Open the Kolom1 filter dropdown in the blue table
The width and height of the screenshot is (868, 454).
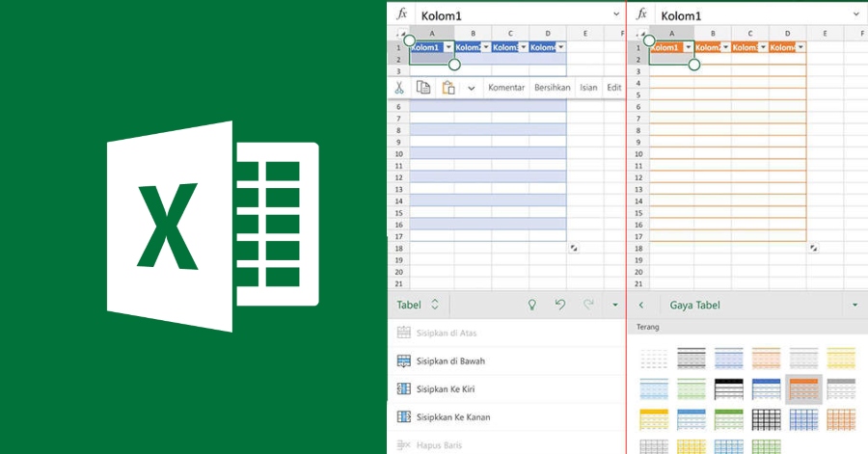(x=448, y=47)
